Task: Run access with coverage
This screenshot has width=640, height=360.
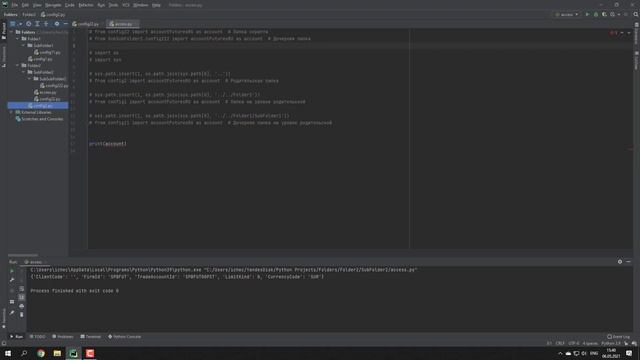Action: [x=604, y=14]
